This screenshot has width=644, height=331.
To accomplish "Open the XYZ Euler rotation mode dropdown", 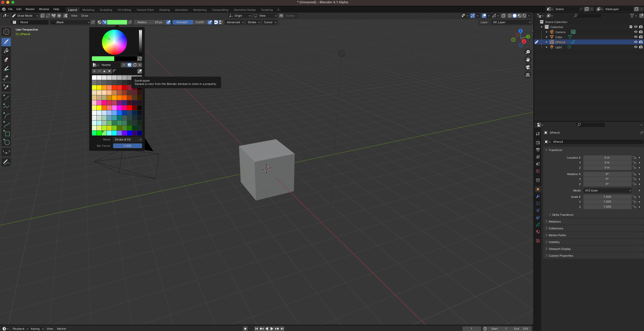I will 607,191.
